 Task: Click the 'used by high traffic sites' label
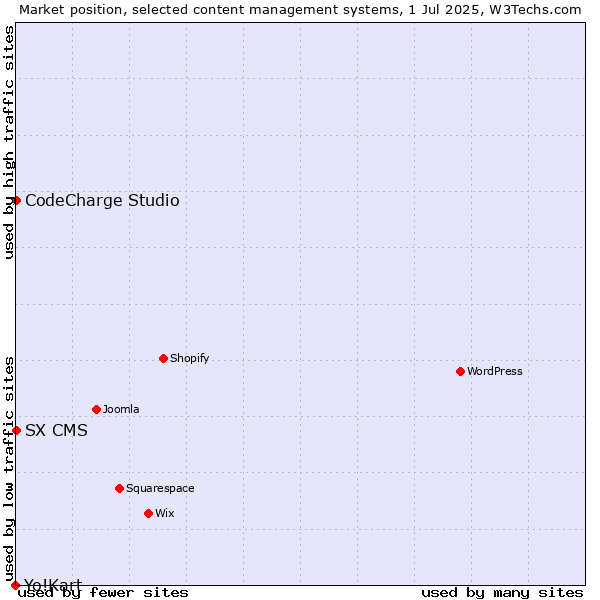(x=8, y=142)
